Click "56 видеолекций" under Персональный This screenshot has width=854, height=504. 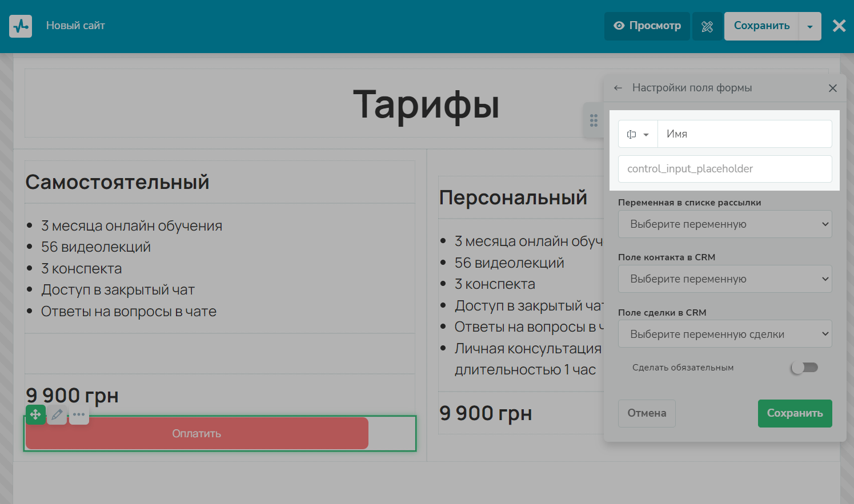tap(510, 263)
